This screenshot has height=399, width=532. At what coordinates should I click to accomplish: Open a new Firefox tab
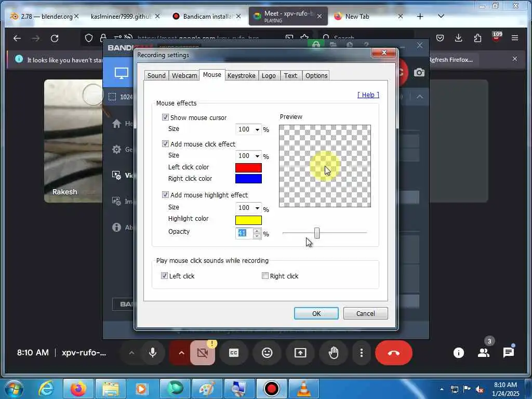(420, 16)
